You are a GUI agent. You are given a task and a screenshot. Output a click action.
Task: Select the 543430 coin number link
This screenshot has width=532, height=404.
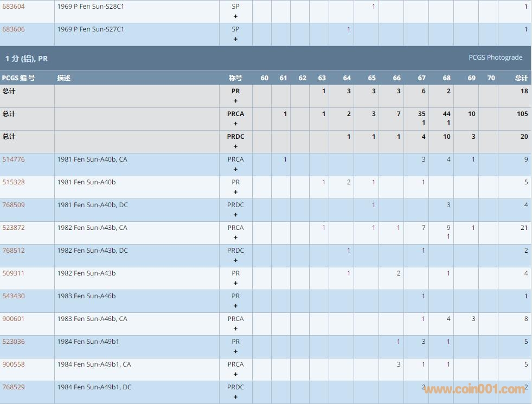pos(14,296)
